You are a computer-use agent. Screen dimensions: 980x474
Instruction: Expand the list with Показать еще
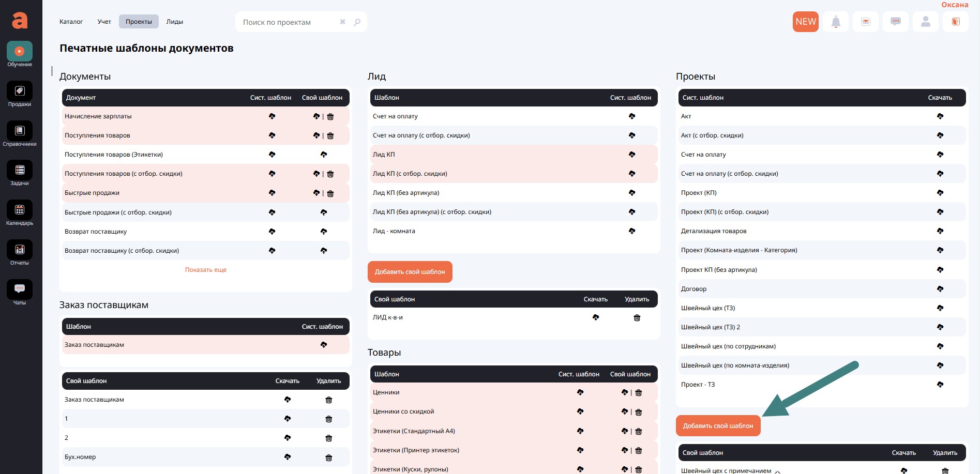click(x=206, y=270)
